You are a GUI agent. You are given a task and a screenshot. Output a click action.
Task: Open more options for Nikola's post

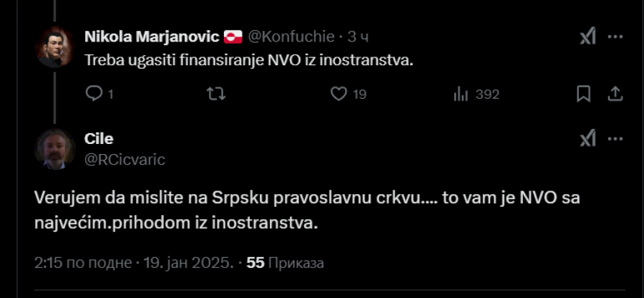pyautogui.click(x=615, y=37)
